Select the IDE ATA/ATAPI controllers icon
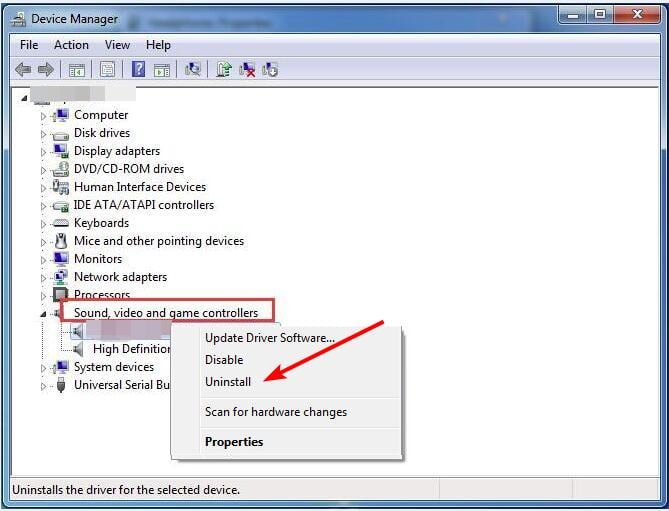Screen dimensions: 669x511 click(60, 206)
